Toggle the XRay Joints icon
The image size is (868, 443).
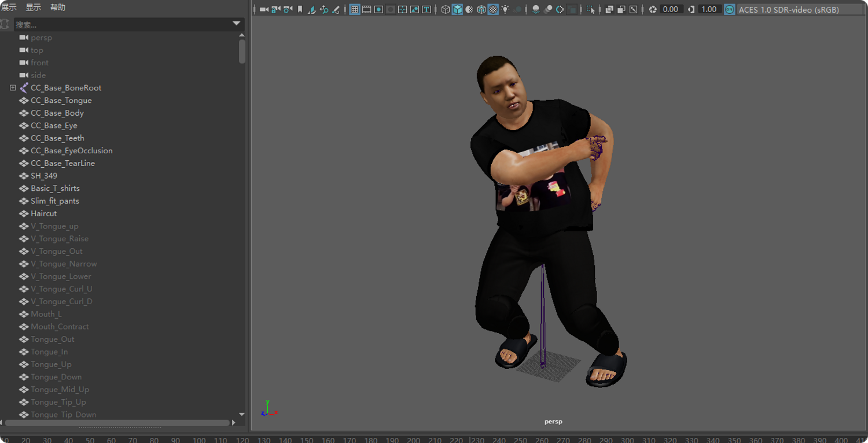(634, 9)
